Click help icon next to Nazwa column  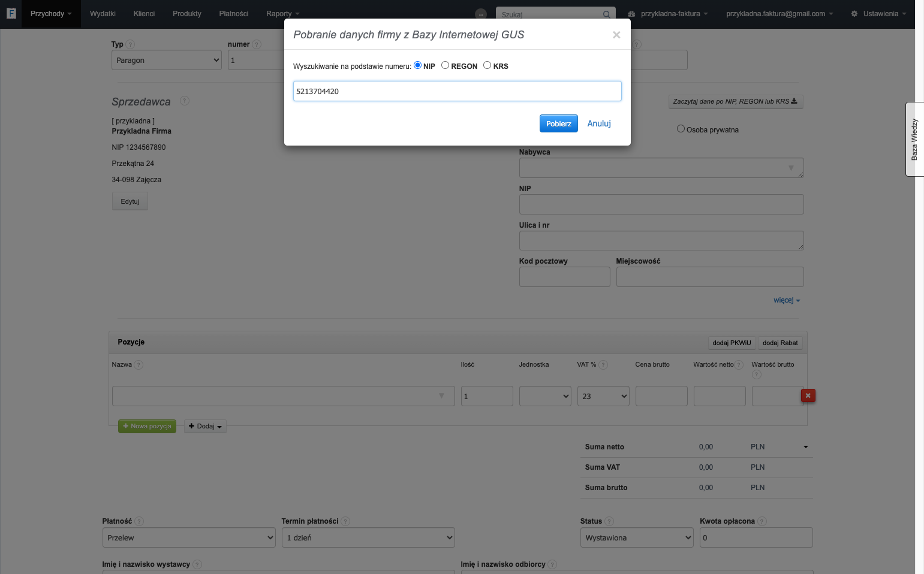point(139,365)
